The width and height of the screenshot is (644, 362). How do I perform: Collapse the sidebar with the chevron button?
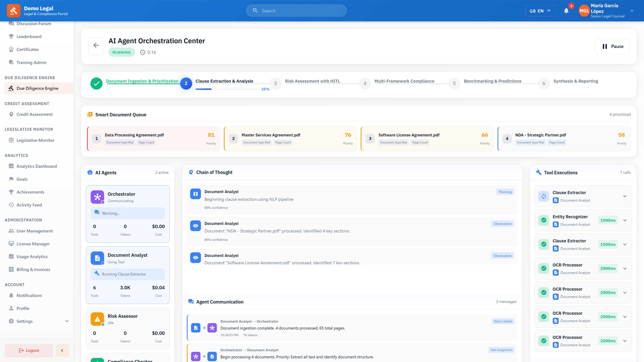pos(62,350)
